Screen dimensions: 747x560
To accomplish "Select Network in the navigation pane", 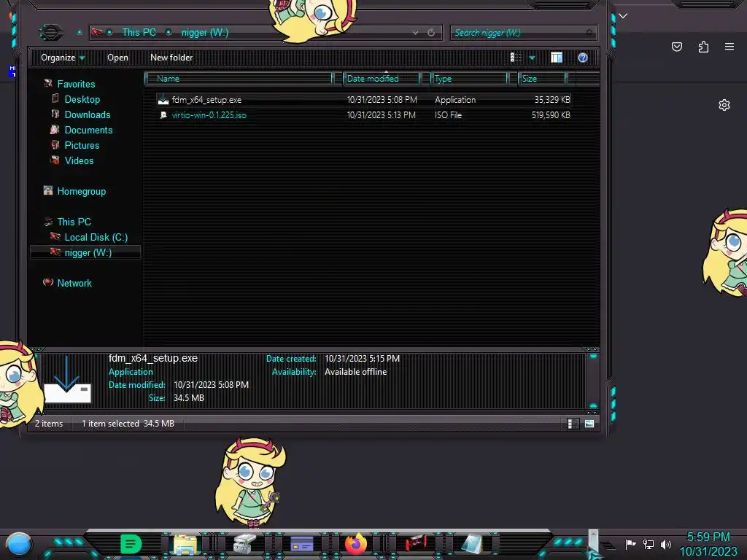I will pyautogui.click(x=74, y=283).
